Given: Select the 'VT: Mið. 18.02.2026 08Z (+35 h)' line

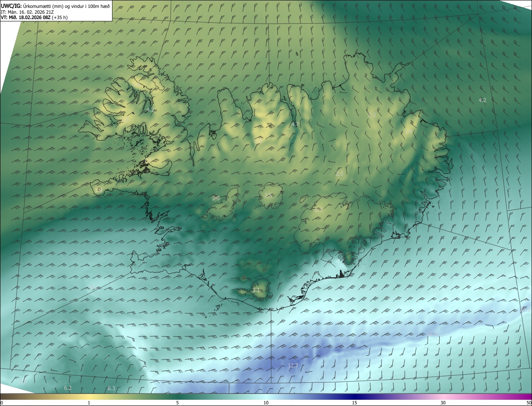Looking at the screenshot, I should click(x=34, y=17).
